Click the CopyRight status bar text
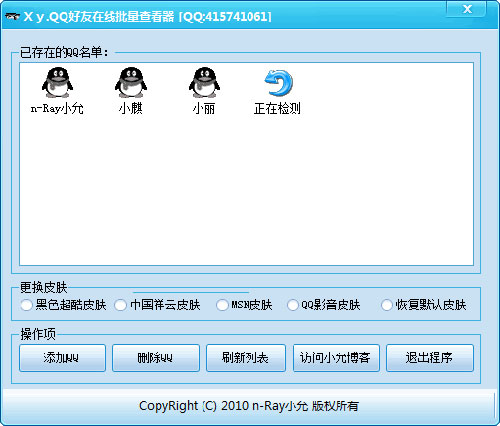The image size is (500, 426). pyautogui.click(x=249, y=406)
